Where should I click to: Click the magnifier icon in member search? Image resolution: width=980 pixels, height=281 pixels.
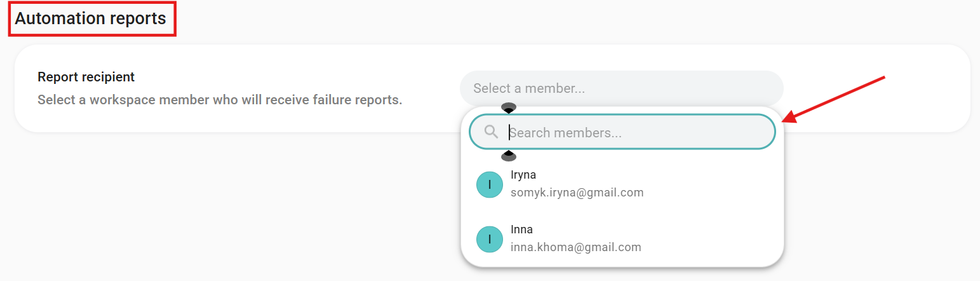490,132
